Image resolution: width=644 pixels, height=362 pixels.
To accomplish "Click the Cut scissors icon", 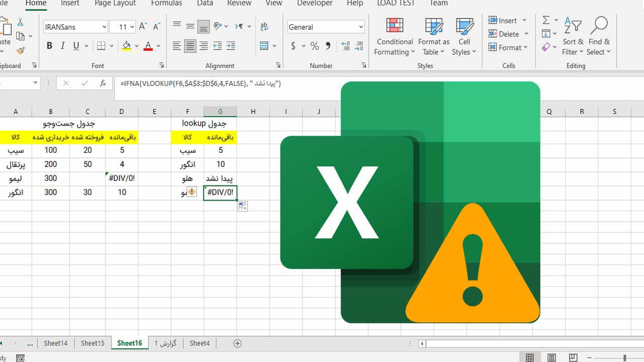I will click(20, 22).
